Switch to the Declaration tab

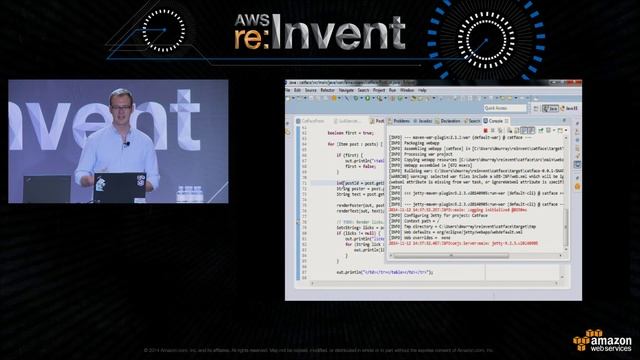(448, 121)
